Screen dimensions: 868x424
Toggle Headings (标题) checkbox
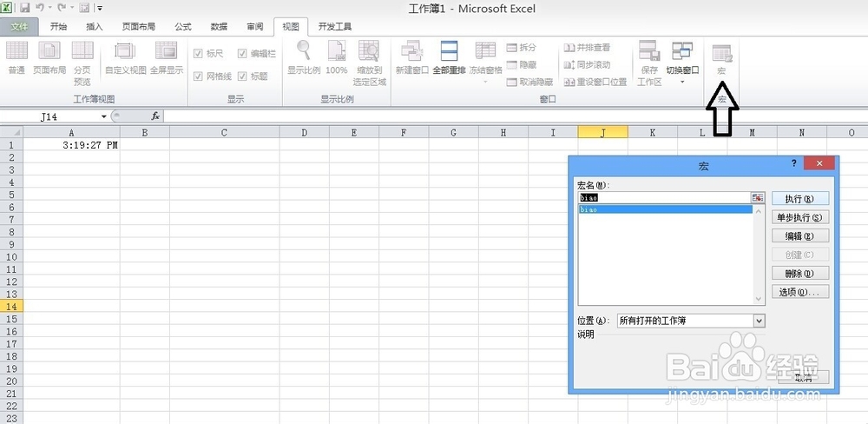pyautogui.click(x=242, y=76)
